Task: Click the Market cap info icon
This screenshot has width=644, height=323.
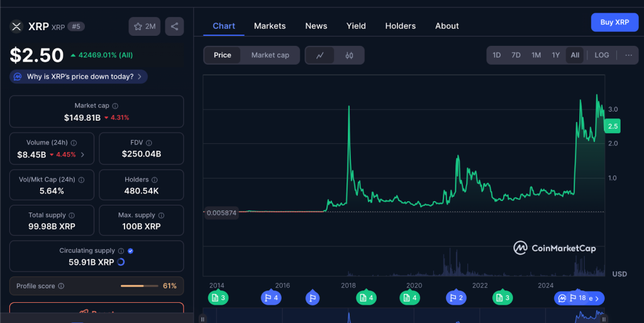Action: (x=115, y=106)
